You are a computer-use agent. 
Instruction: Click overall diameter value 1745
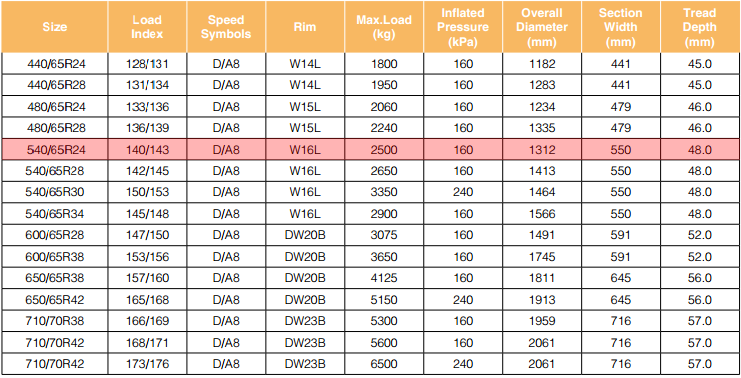(x=542, y=257)
